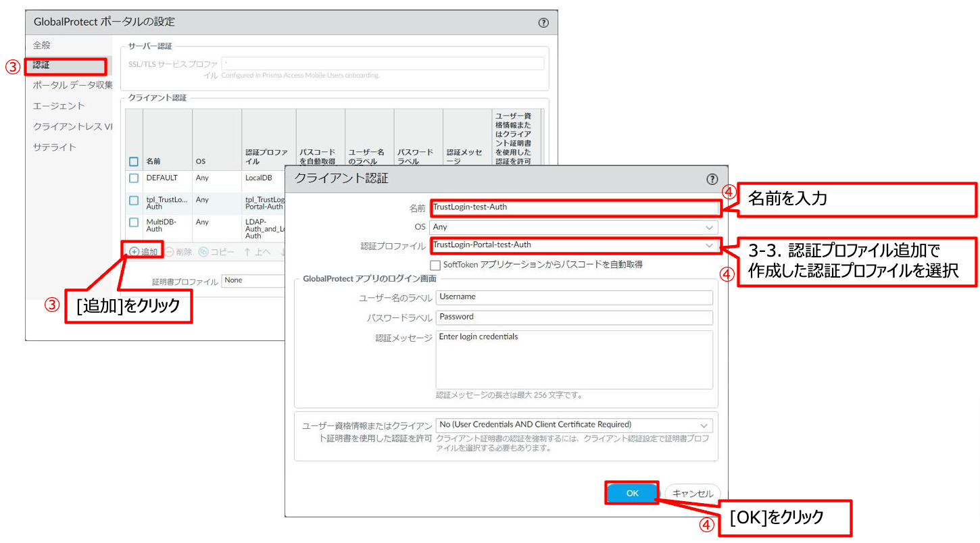
Task: Click the 名前 field containing TrustLogin-test-Auth
Action: click(574, 207)
